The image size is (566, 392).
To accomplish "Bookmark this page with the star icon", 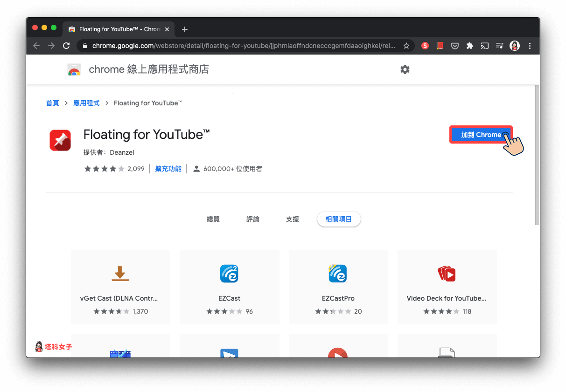I will 406,46.
